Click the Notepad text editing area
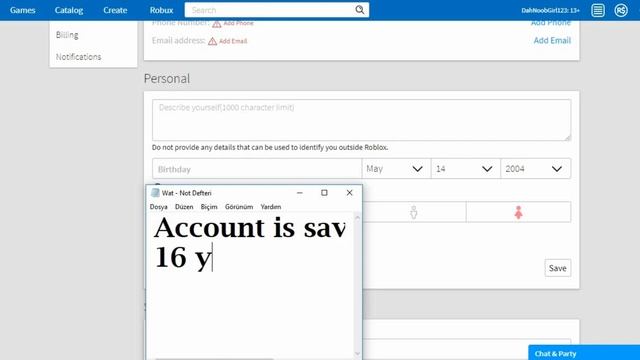This screenshot has width=640, height=360. pos(250,286)
